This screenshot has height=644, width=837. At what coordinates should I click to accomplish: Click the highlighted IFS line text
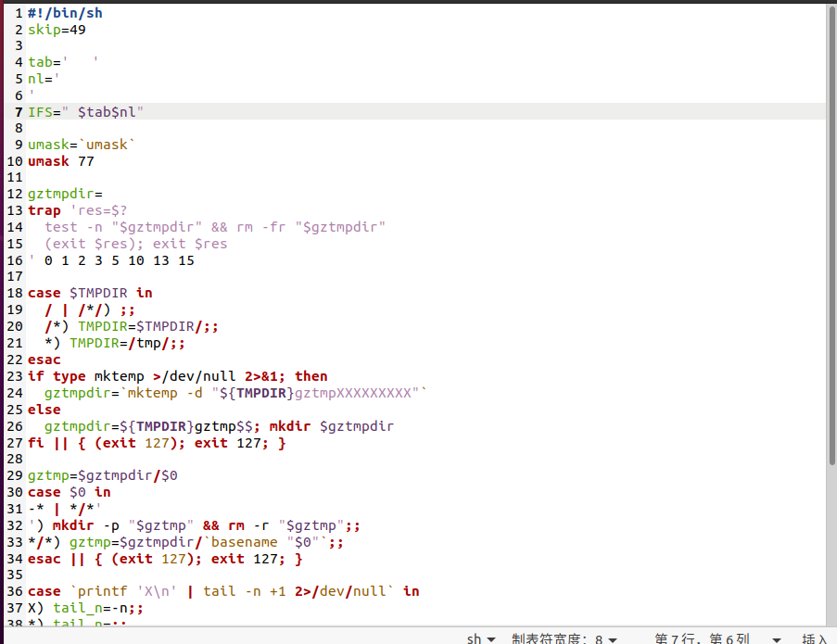tap(85, 112)
